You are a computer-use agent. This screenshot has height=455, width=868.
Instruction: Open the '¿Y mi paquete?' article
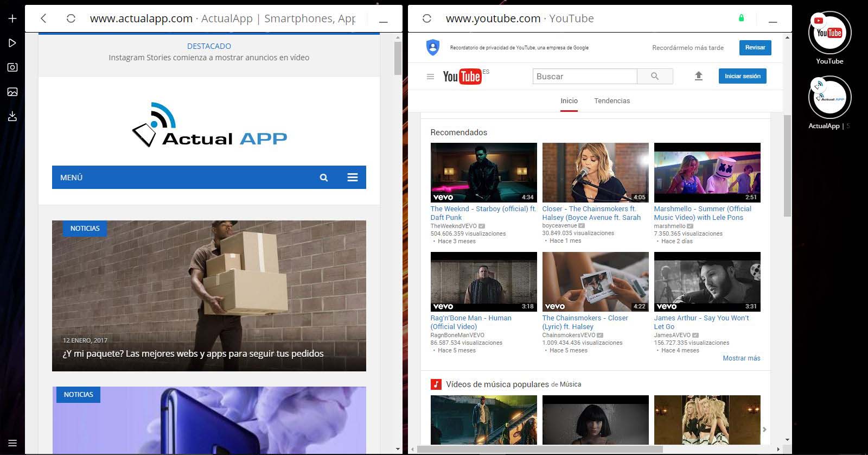click(193, 353)
